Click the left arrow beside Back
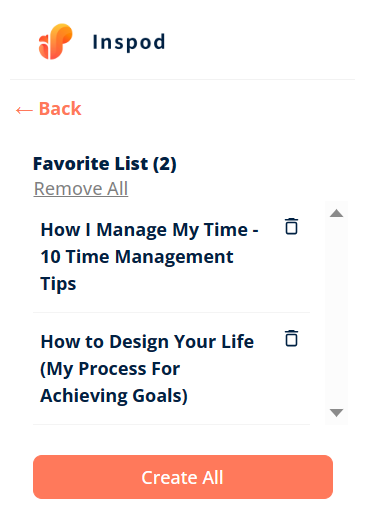The image size is (367, 526). 24,110
